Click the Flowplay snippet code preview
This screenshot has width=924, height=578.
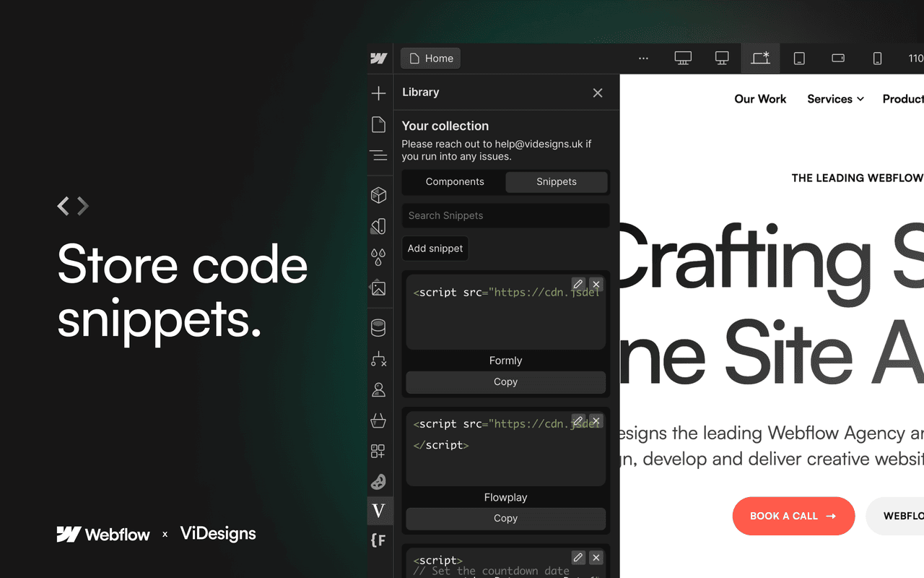click(506, 449)
